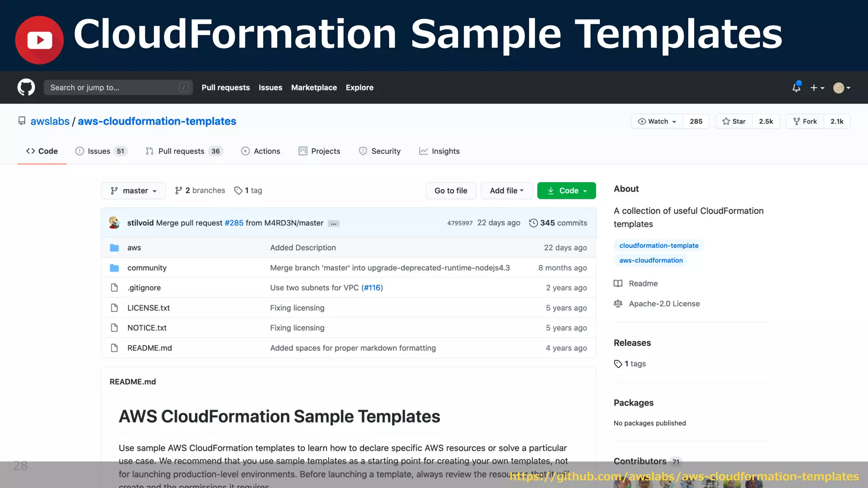Open the Watch dropdown

(x=657, y=121)
